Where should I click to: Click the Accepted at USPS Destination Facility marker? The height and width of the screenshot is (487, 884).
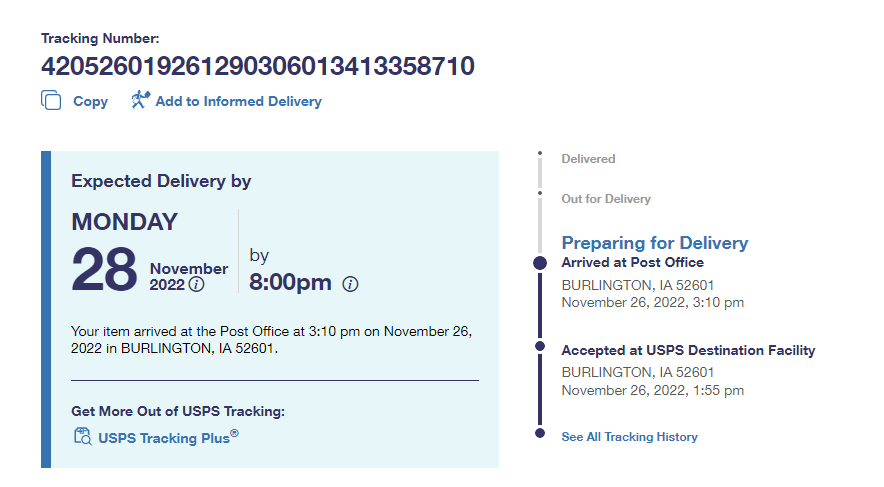tap(540, 346)
